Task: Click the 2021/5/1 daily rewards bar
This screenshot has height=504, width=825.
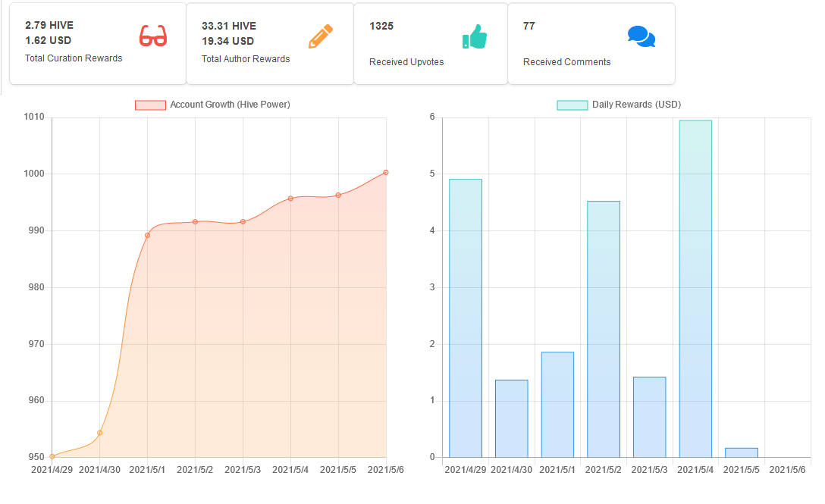Action: pyautogui.click(x=558, y=405)
